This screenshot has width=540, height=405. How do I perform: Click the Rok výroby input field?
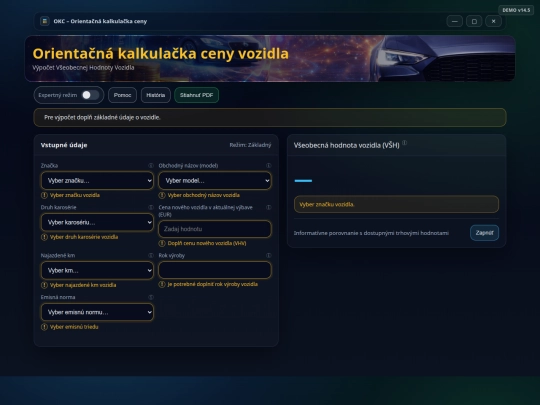coord(215,270)
